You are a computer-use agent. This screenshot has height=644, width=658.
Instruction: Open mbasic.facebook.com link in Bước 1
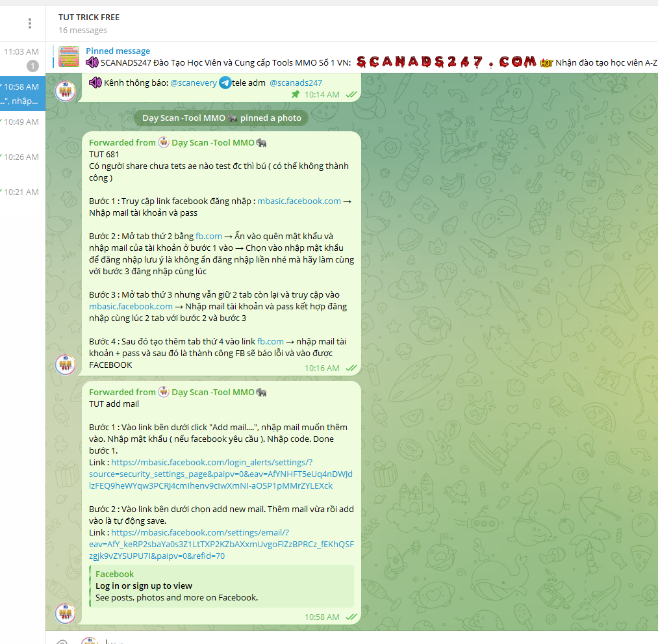pos(299,201)
